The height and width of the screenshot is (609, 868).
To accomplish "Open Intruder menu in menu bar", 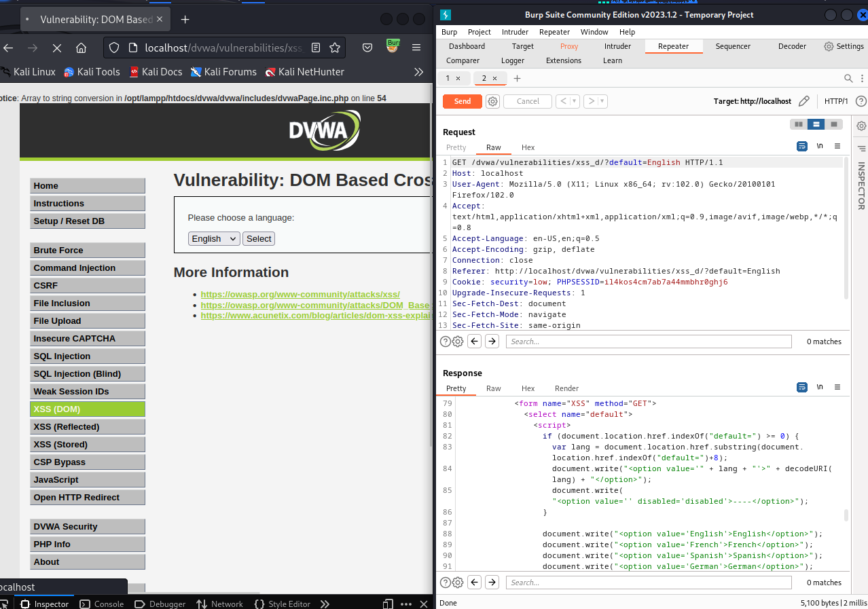I will [515, 32].
